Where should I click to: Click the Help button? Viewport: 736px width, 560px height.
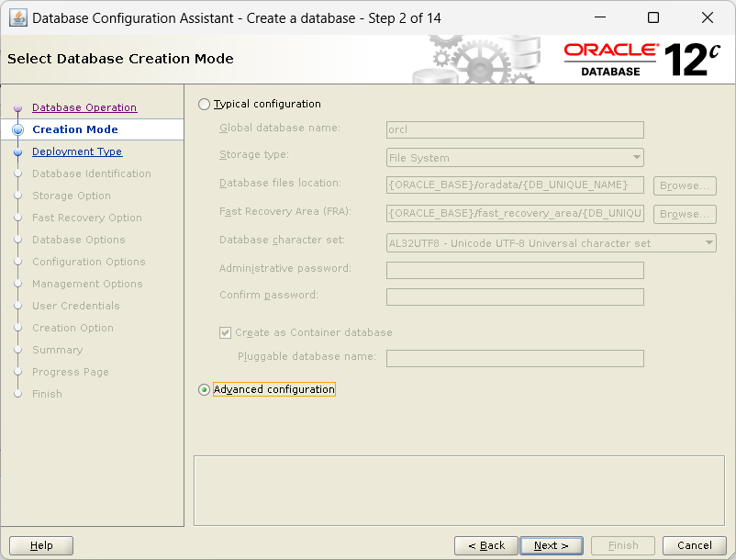pos(41,545)
